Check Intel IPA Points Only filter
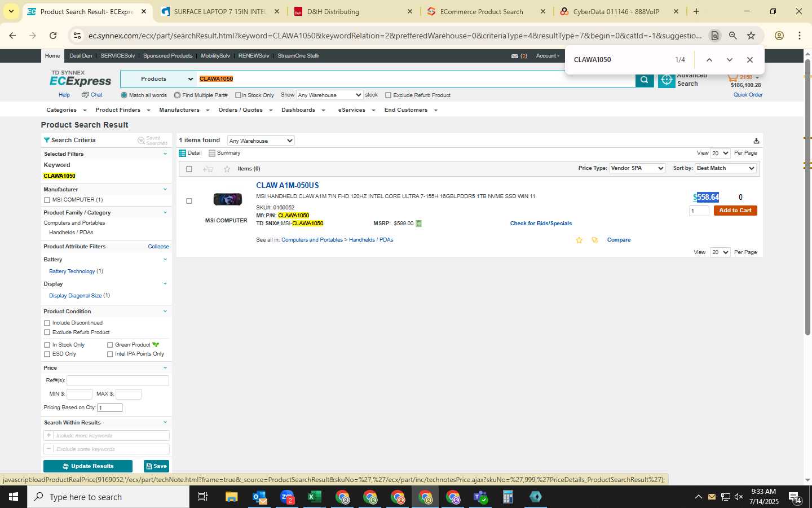This screenshot has height=508, width=812. 110,354
